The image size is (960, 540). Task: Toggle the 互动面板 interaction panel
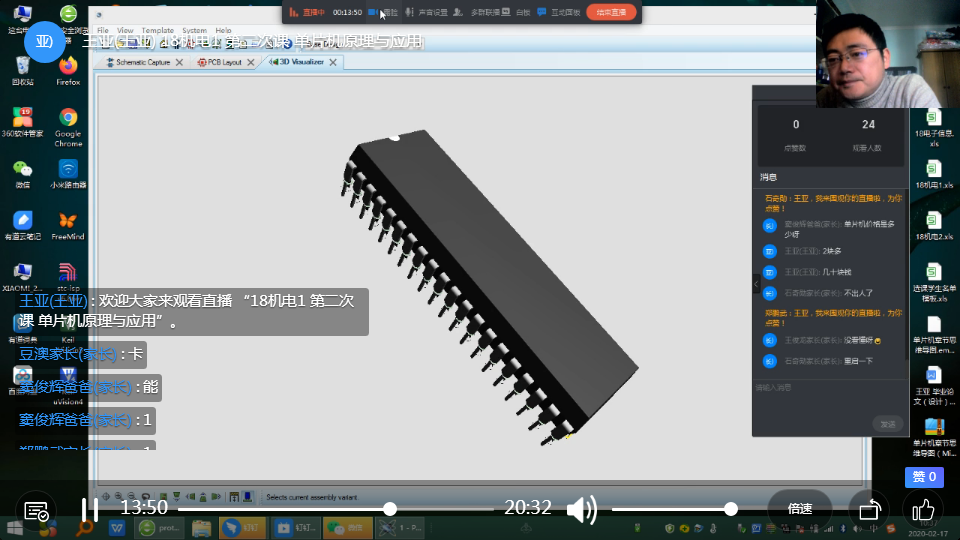click(558, 12)
